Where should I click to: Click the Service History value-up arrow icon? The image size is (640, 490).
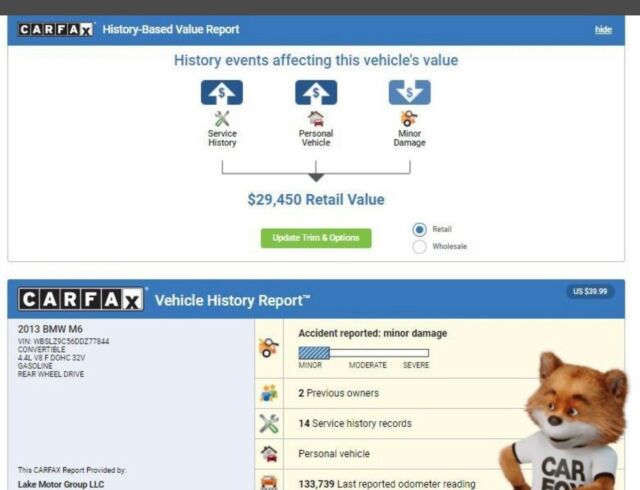(222, 92)
